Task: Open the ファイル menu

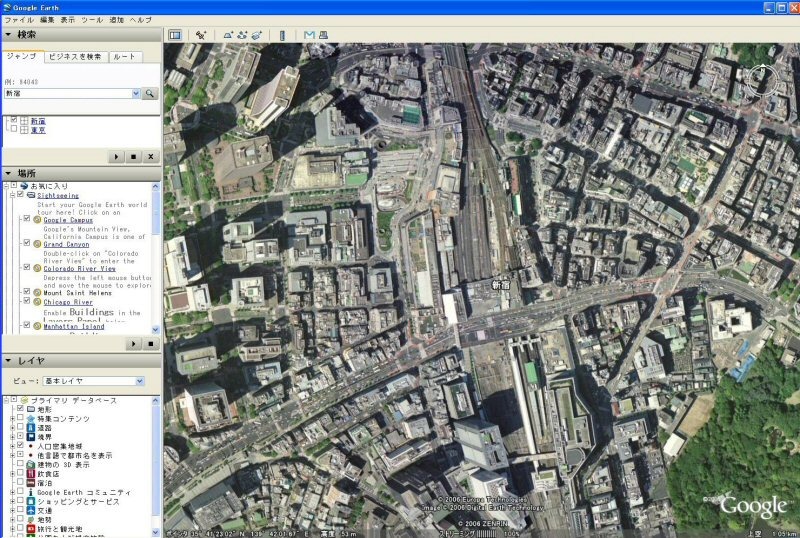Action: click(19, 20)
